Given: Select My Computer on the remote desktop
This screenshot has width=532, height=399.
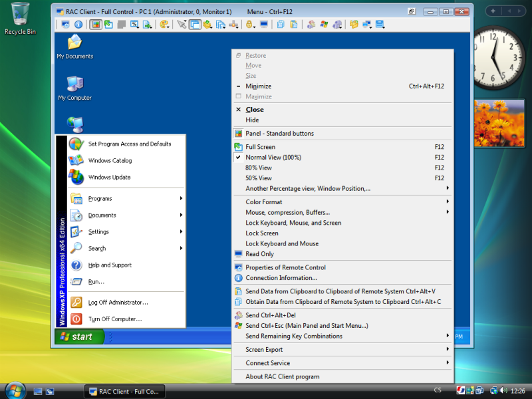Looking at the screenshot, I should coord(74,88).
